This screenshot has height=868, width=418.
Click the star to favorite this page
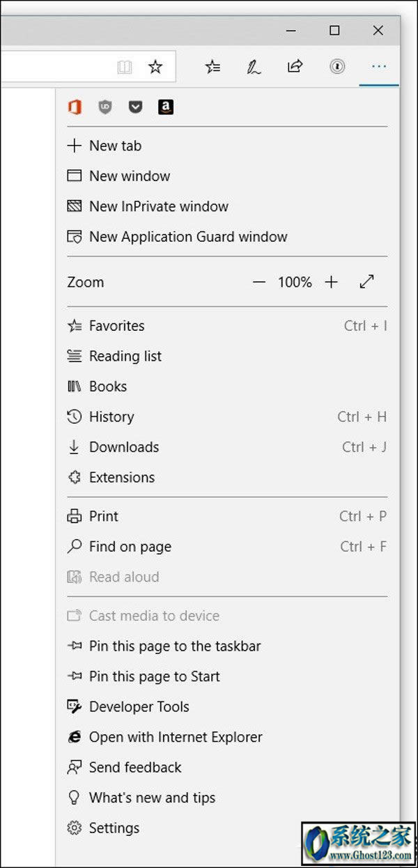tap(156, 66)
